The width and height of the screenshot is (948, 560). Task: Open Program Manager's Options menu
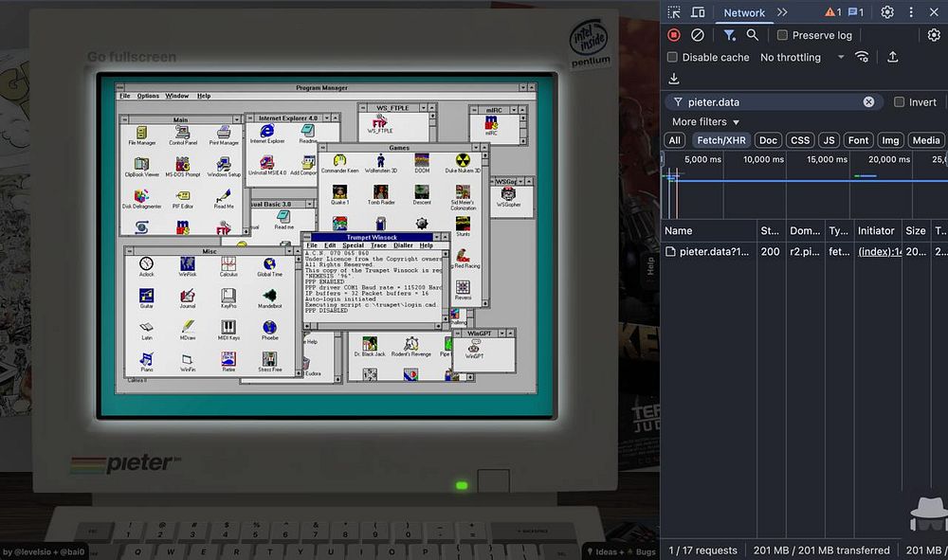tap(148, 96)
